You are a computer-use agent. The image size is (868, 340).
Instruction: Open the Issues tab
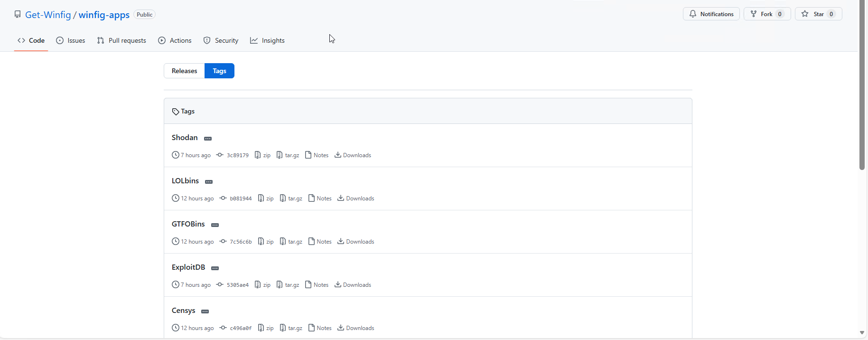point(71,40)
